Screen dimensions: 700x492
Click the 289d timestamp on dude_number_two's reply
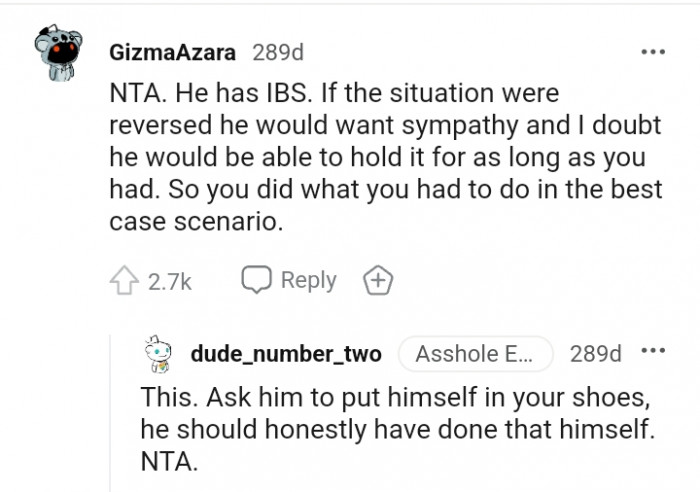tap(595, 354)
